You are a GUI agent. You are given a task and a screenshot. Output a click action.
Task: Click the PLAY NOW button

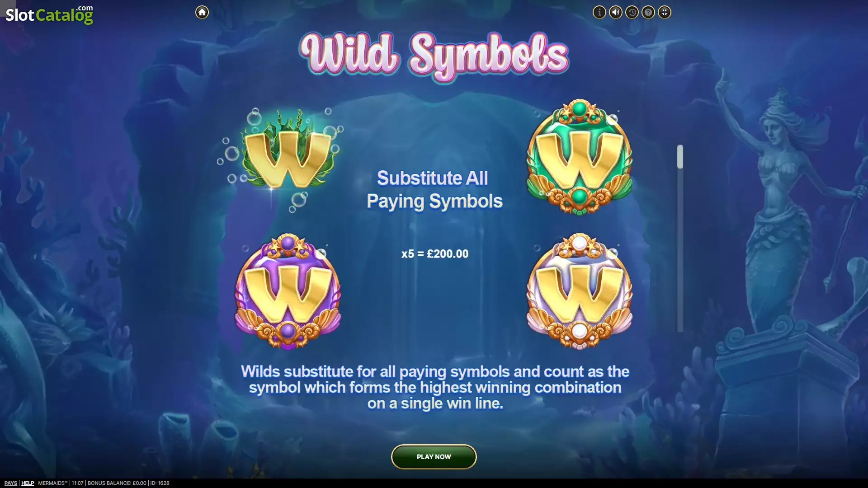click(x=434, y=457)
